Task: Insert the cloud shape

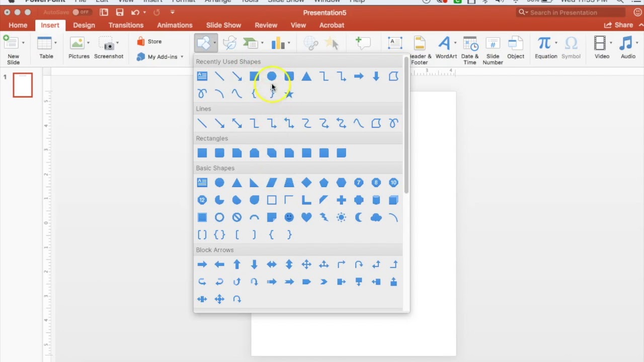Action: point(376,217)
